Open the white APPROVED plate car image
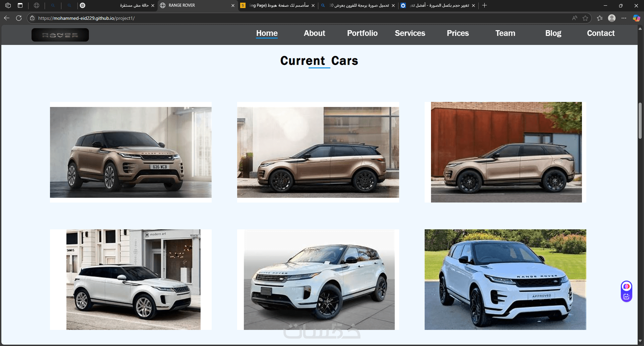The image size is (644, 346). click(505, 280)
